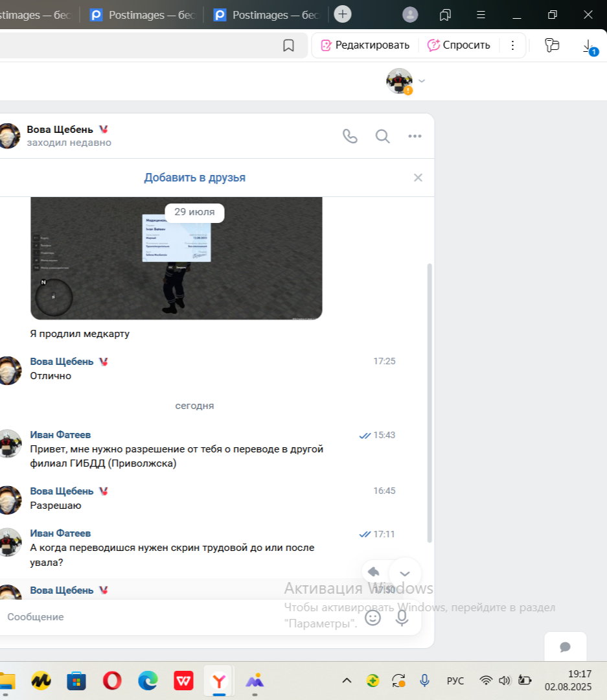Focus the Сообщение input field
607x700 pixels.
click(179, 617)
